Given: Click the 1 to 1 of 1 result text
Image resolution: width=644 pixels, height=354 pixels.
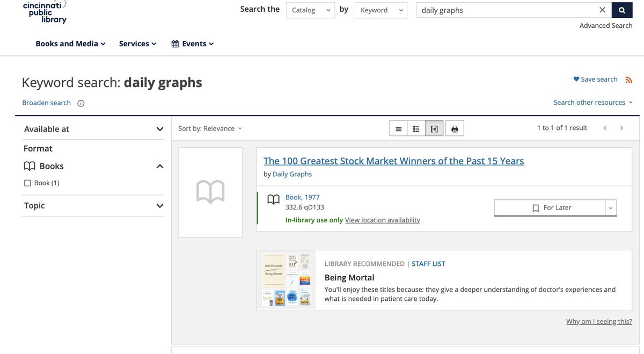Looking at the screenshot, I should tap(562, 128).
